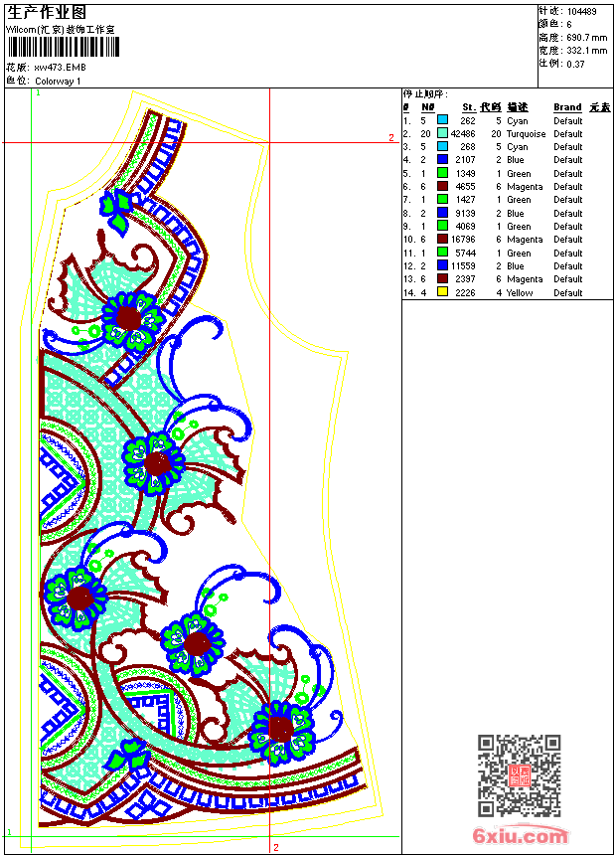The height and width of the screenshot is (855, 616).
Task: Click the stitch count 5744
Action: pos(465,253)
